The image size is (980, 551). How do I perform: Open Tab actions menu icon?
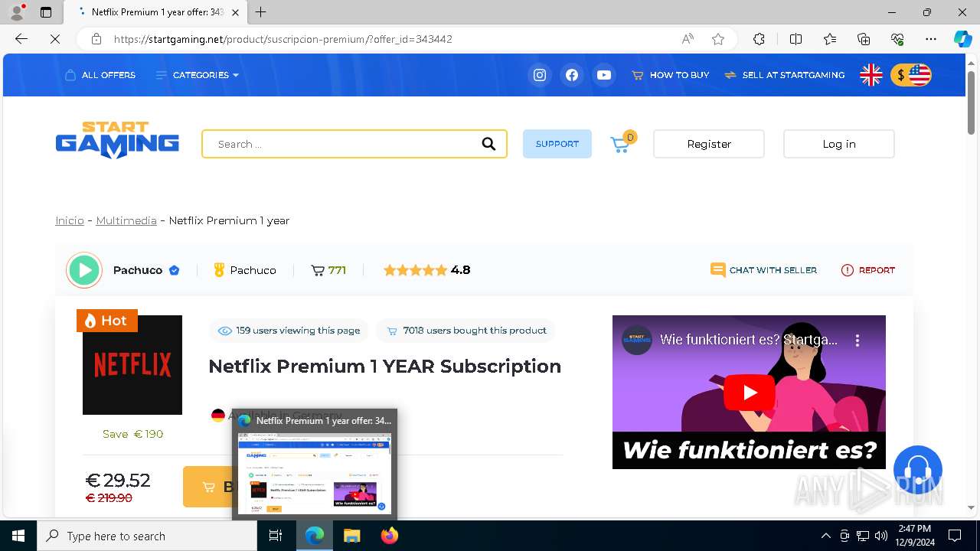(x=46, y=12)
